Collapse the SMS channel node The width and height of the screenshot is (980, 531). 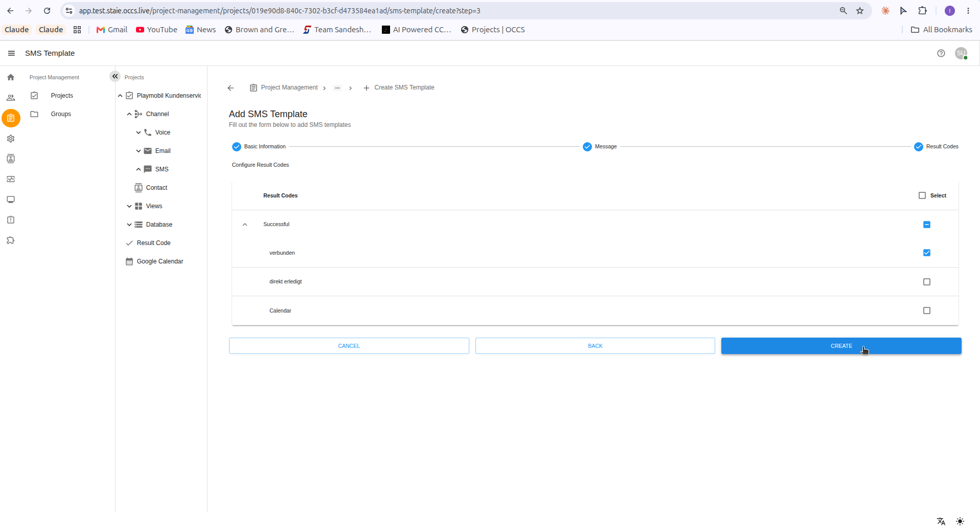[x=139, y=169]
